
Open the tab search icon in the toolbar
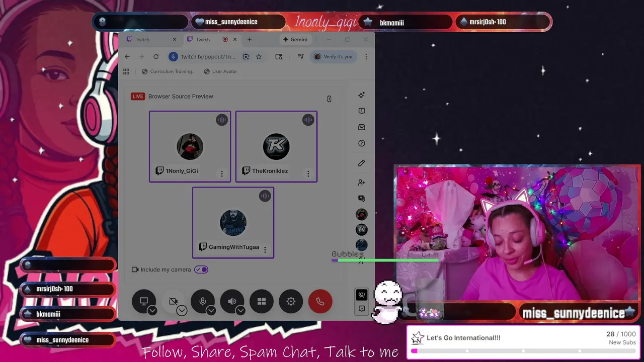pyautogui.click(x=279, y=57)
